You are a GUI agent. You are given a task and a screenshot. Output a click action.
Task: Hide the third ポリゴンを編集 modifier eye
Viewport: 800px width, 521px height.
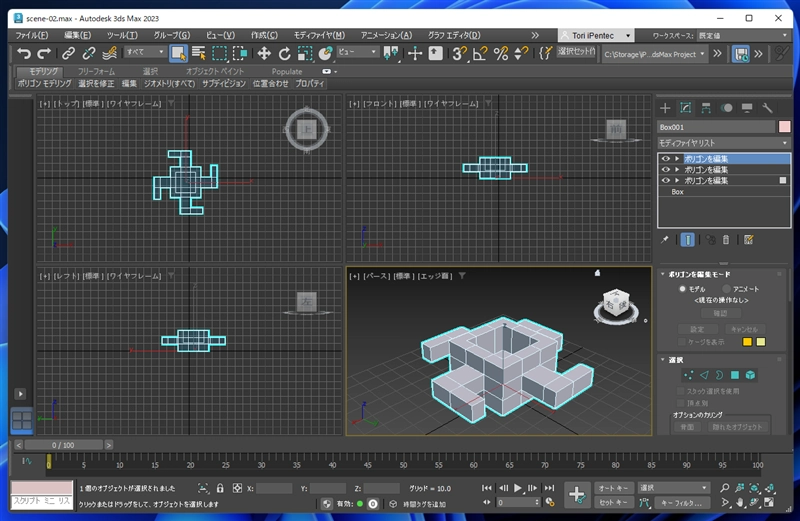pyautogui.click(x=666, y=180)
